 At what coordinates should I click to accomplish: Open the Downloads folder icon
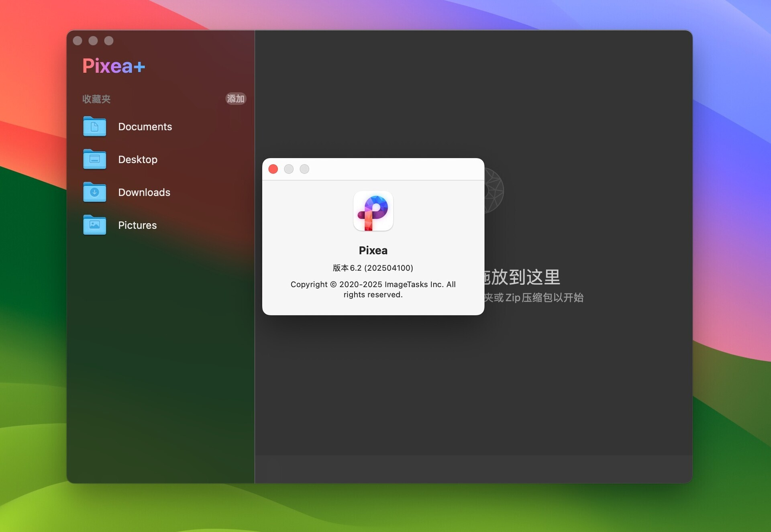coord(94,192)
